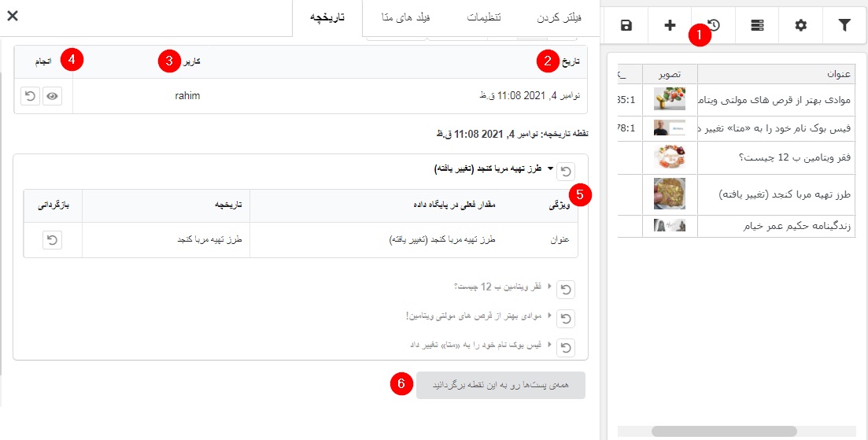
Task: Click the save floppy disk icon
Action: pos(626,26)
